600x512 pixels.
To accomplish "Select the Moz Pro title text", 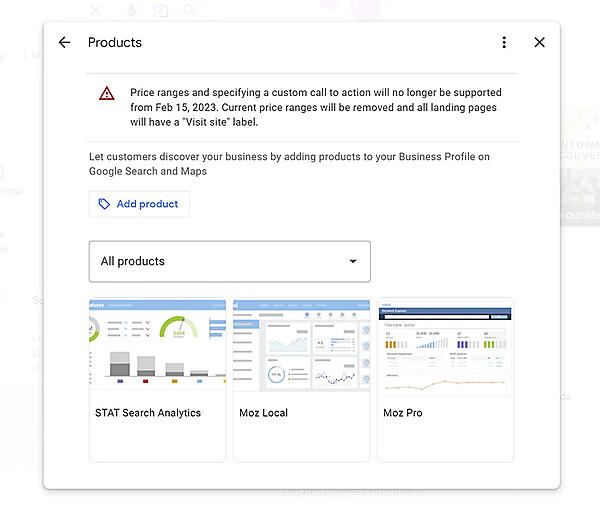I will tap(403, 413).
